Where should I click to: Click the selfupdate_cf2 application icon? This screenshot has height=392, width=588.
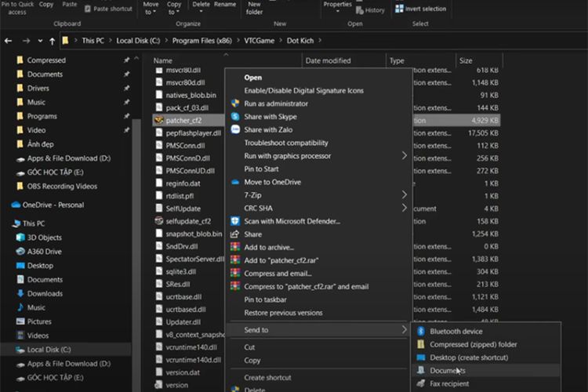click(159, 221)
